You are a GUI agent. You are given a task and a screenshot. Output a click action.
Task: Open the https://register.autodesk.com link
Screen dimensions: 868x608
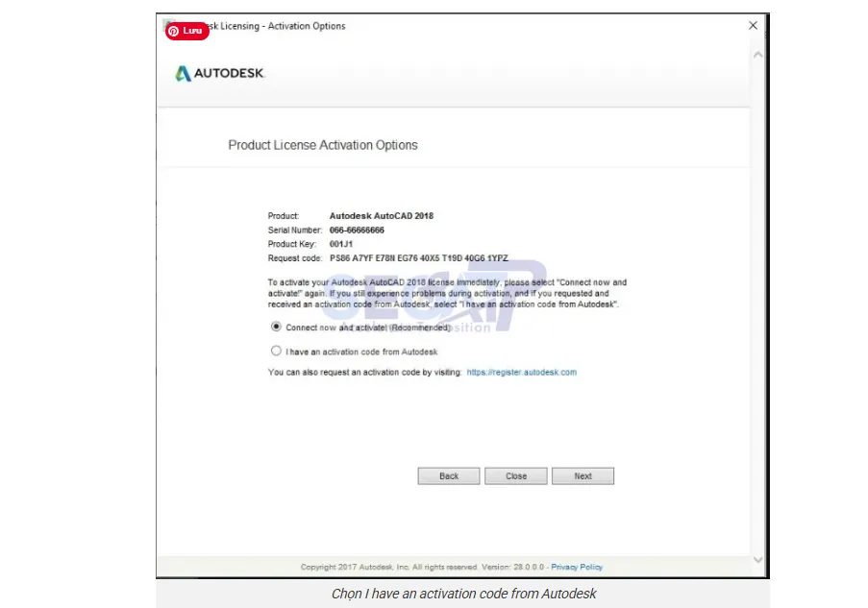coord(524,371)
